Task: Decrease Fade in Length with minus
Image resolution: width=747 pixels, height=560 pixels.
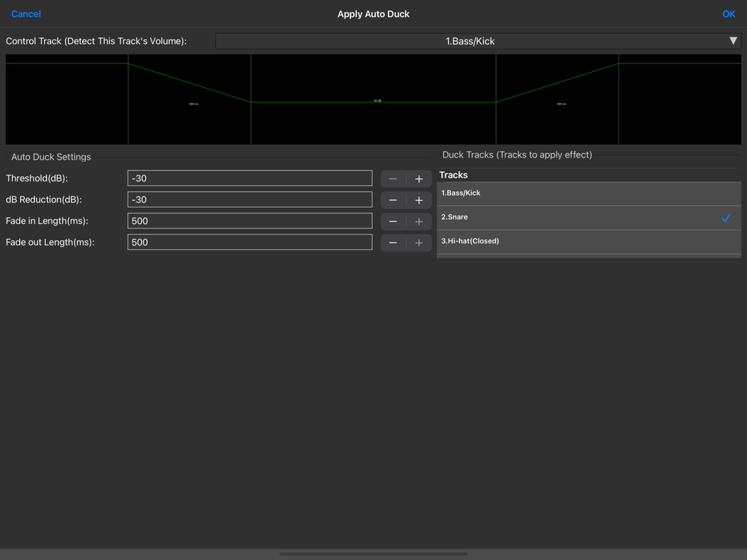Action: [x=393, y=222]
